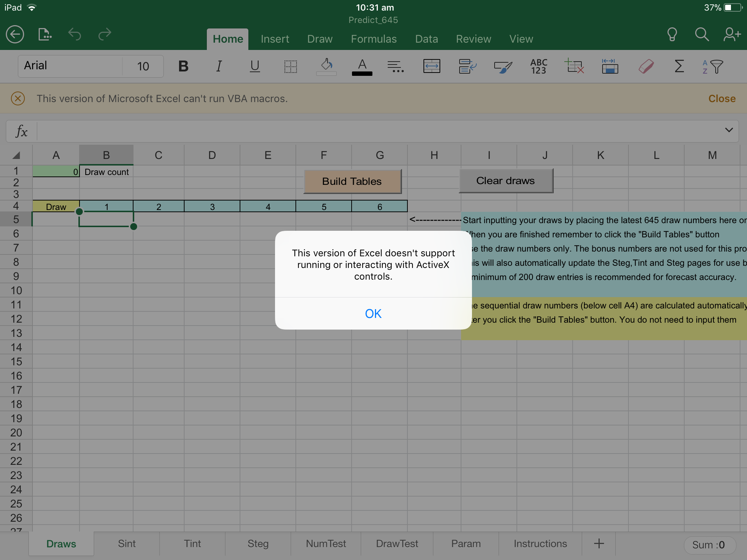Open the Data ribbon menu

426,39
